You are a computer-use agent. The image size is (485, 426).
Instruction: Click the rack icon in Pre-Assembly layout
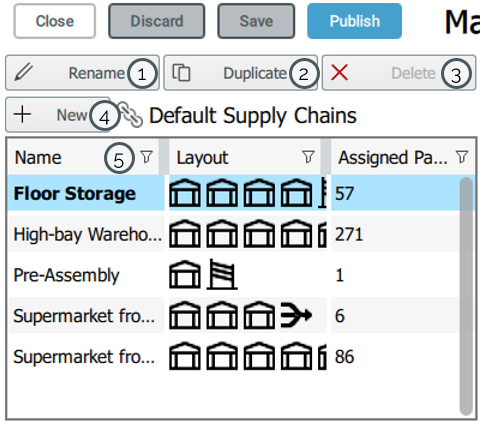(222, 275)
